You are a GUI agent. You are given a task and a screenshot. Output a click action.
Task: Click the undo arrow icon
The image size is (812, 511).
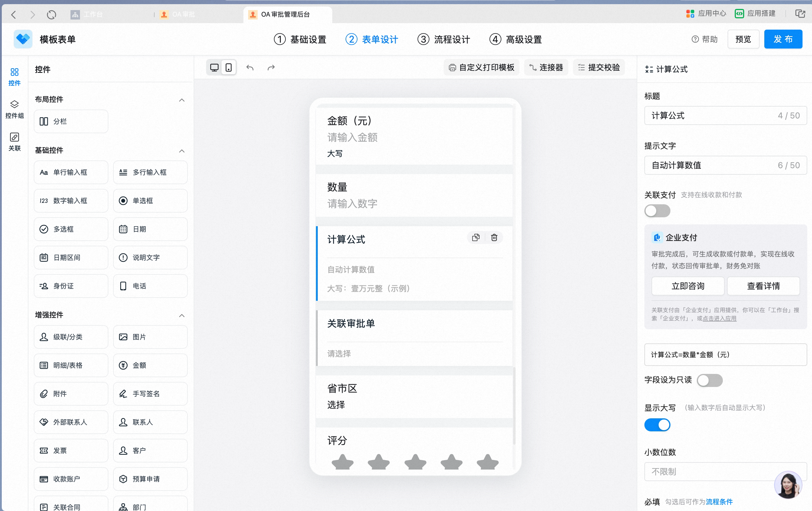click(250, 68)
